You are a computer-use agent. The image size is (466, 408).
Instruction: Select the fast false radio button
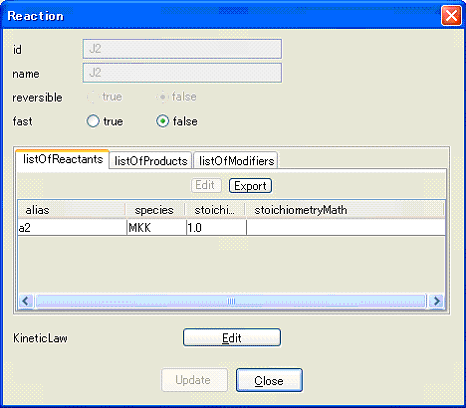point(162,121)
